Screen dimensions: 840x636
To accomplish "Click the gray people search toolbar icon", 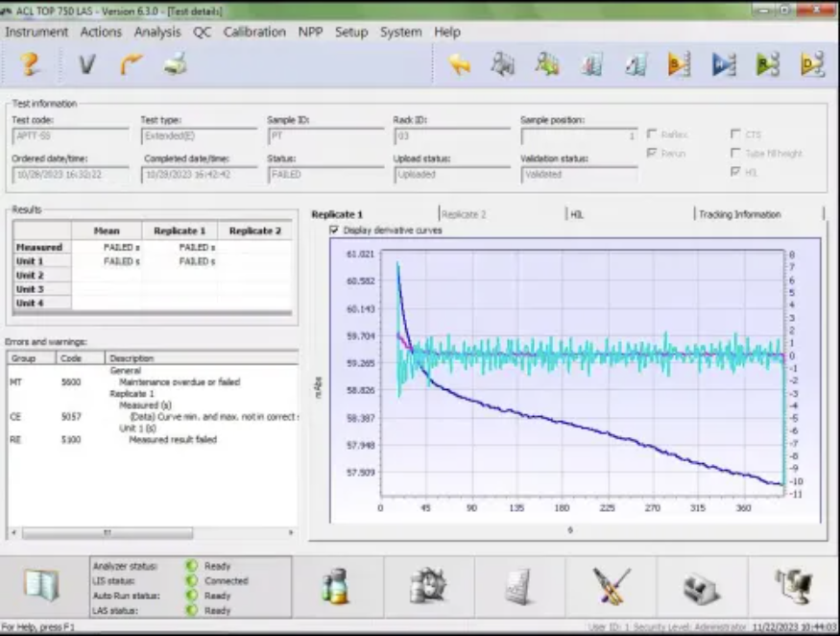I will tap(502, 64).
